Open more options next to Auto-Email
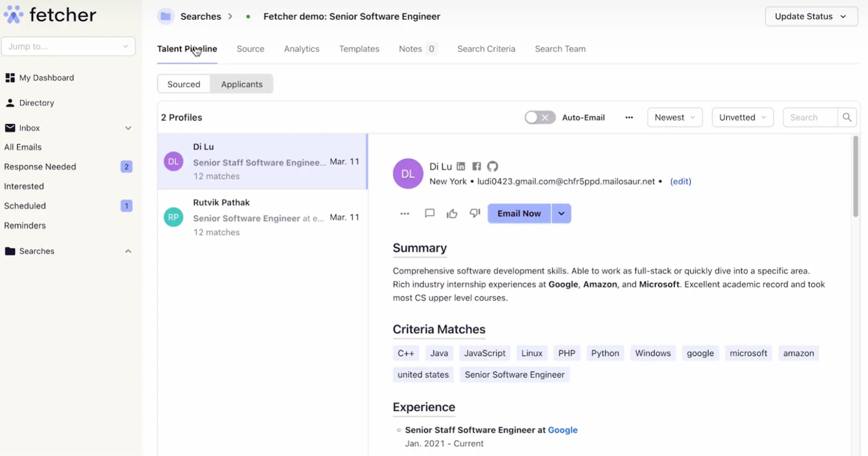 click(x=629, y=117)
